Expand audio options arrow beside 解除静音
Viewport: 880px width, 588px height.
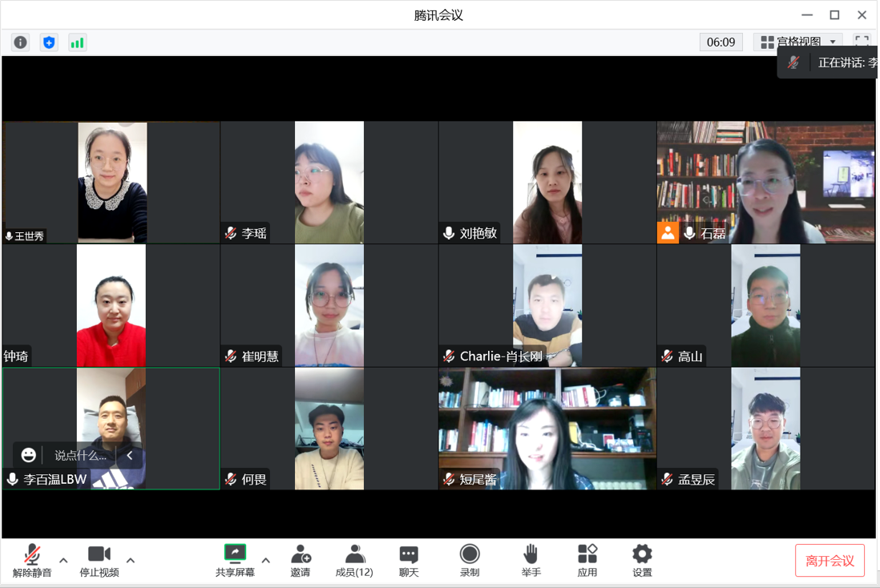click(64, 560)
